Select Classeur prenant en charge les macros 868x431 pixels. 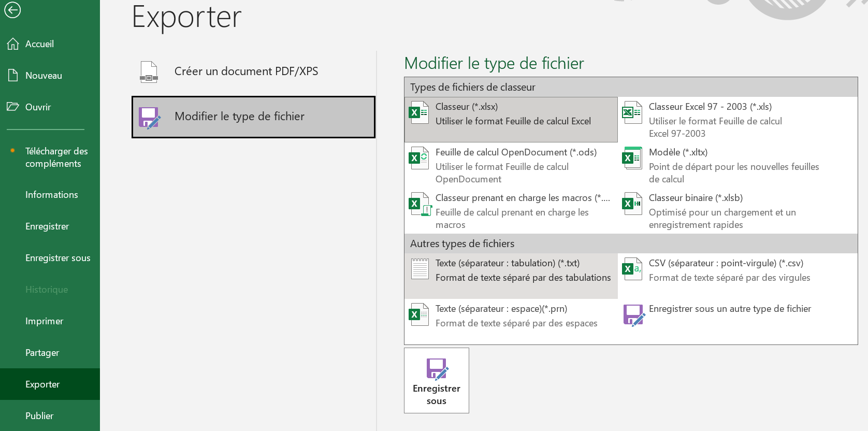pyautogui.click(x=511, y=211)
